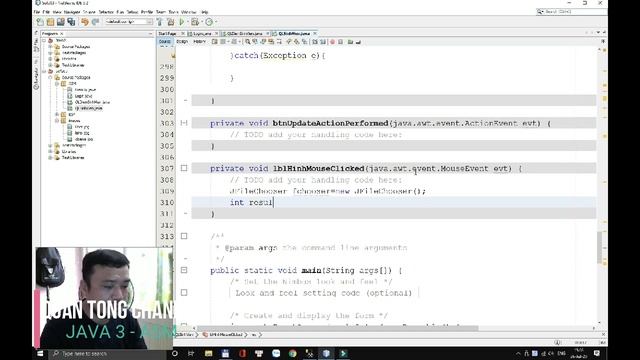Click the NetBeans cube taskbar icon
Image resolution: width=640 pixels, height=360 pixels.
click(326, 353)
